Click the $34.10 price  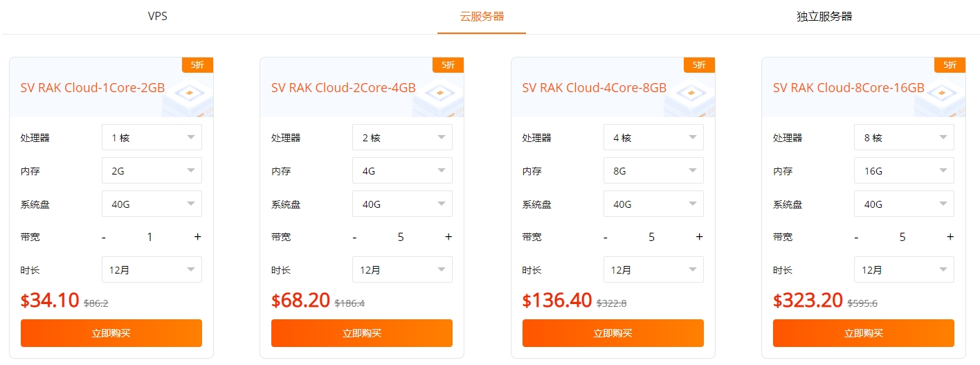pos(50,300)
